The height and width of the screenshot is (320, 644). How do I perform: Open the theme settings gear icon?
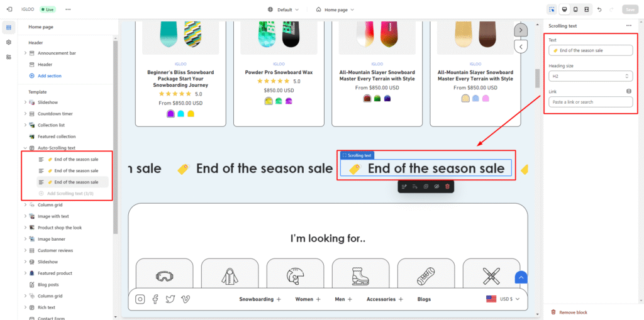[9, 42]
